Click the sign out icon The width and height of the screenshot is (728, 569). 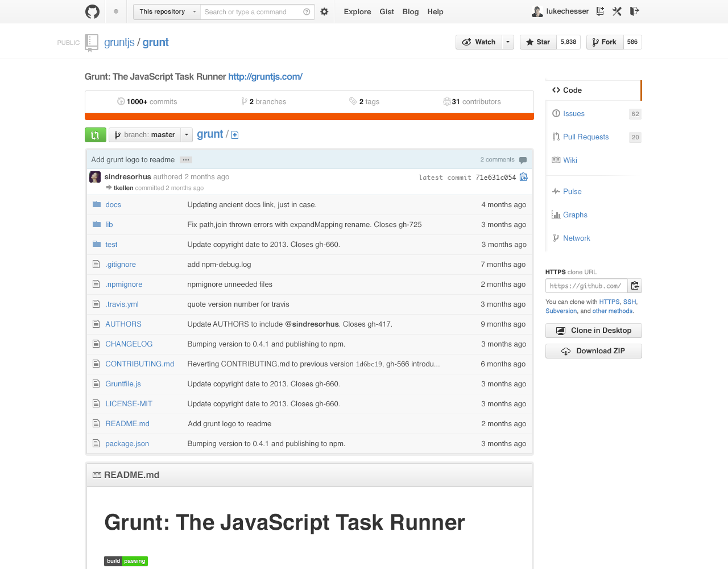pyautogui.click(x=635, y=11)
